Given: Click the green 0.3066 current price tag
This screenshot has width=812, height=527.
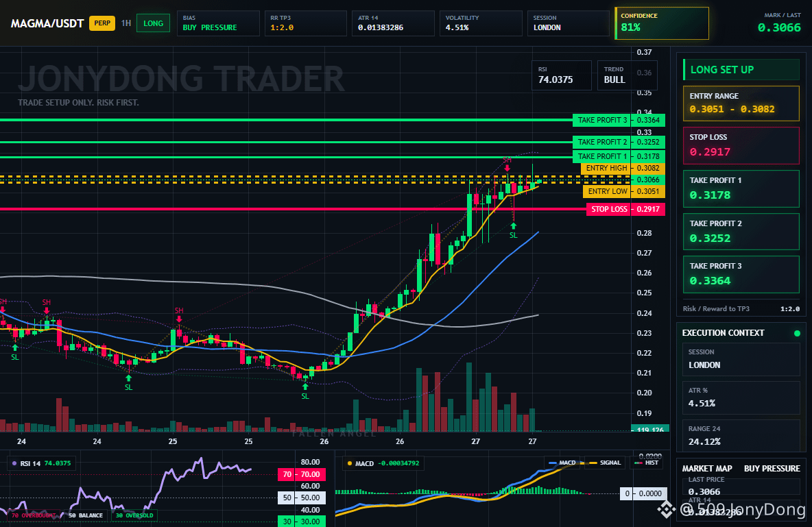Looking at the screenshot, I should coord(648,180).
